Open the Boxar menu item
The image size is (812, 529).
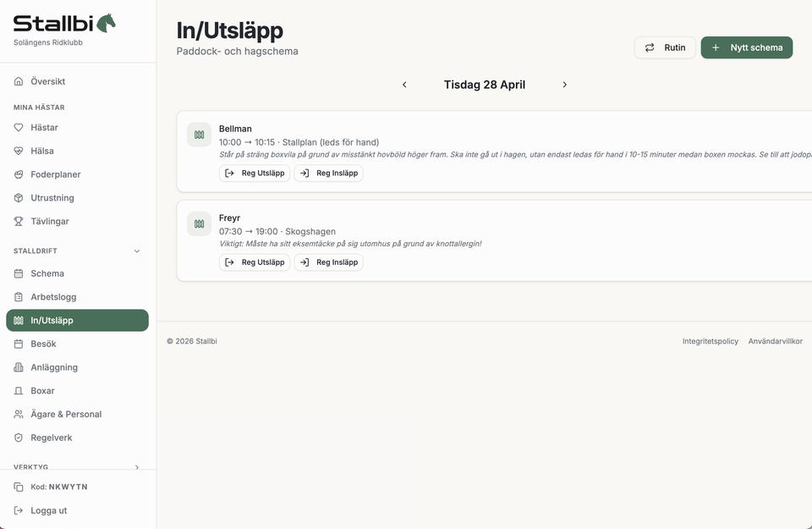point(77,391)
